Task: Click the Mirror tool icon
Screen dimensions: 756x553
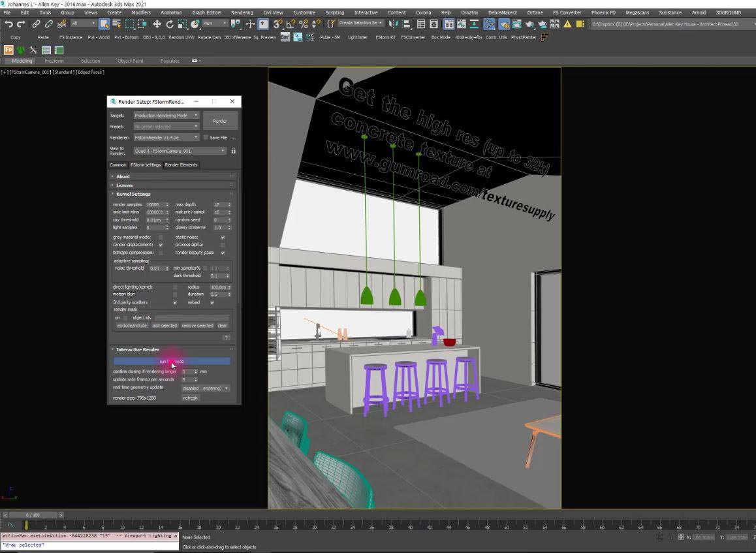Action: pyautogui.click(x=393, y=24)
